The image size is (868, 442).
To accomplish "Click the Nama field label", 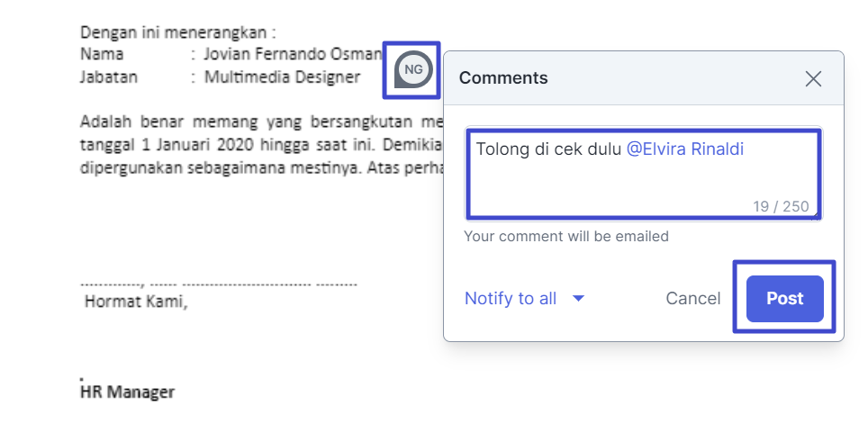I will (102, 55).
